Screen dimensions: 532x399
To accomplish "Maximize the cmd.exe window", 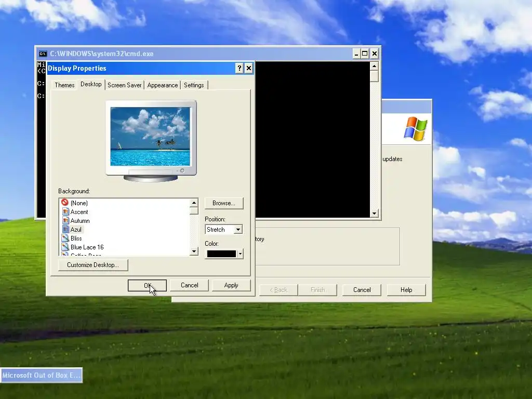I will [x=365, y=54].
